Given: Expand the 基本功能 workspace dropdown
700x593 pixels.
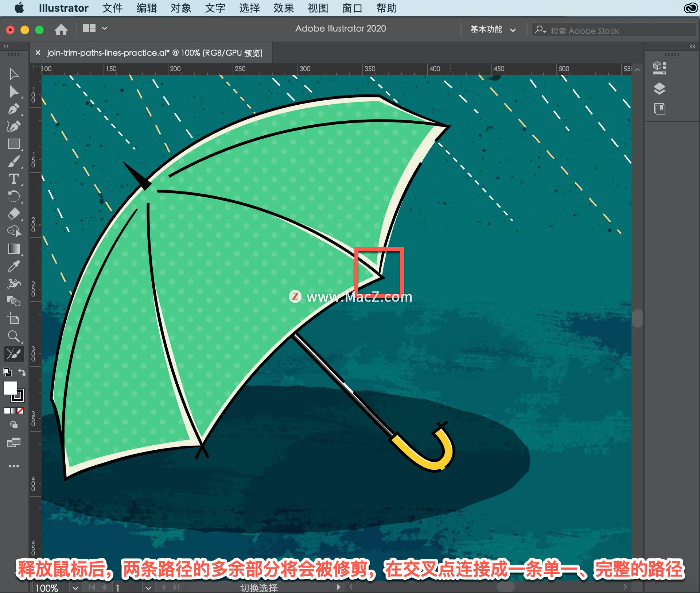Looking at the screenshot, I should coord(493,30).
